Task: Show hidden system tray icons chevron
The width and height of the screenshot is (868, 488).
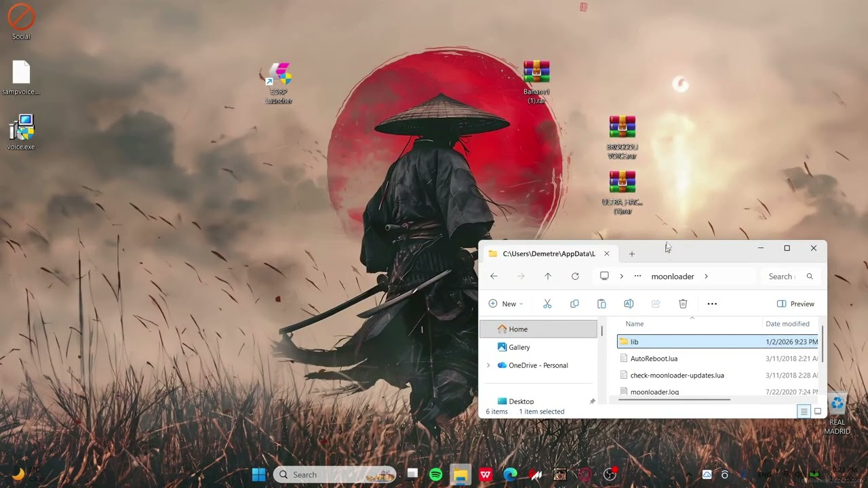Action: point(689,475)
